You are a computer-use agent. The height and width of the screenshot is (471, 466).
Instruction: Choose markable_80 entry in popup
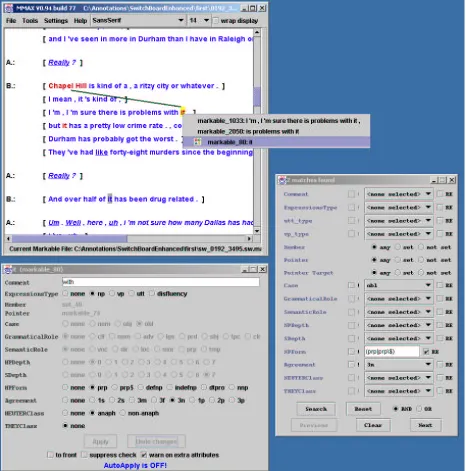click(x=276, y=142)
